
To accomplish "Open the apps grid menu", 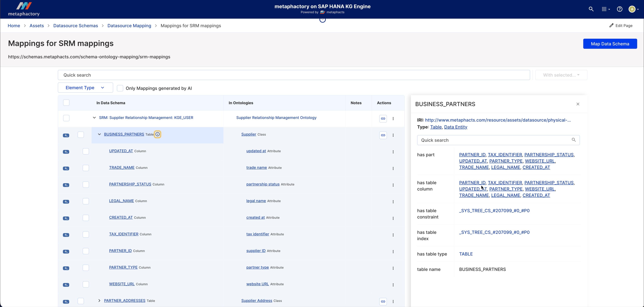I will tap(605, 9).
